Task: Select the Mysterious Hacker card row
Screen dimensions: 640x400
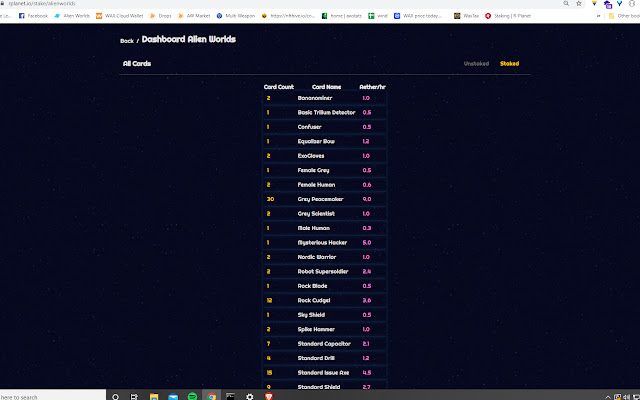Action: 324,242
